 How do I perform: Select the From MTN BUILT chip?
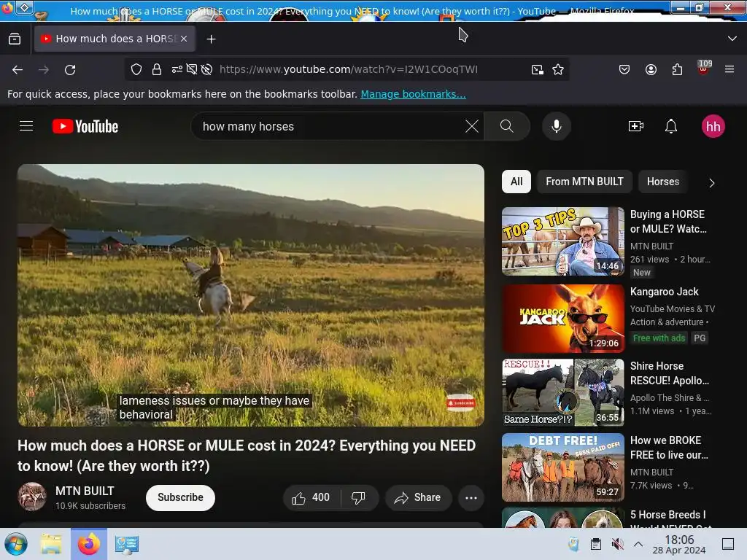pos(584,182)
